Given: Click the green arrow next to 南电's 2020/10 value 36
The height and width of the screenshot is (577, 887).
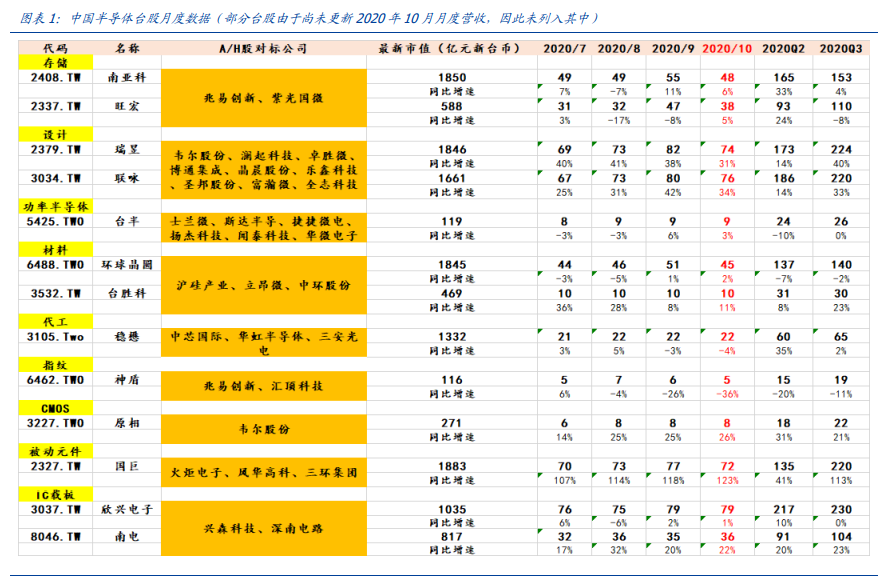Looking at the screenshot, I should [702, 545].
